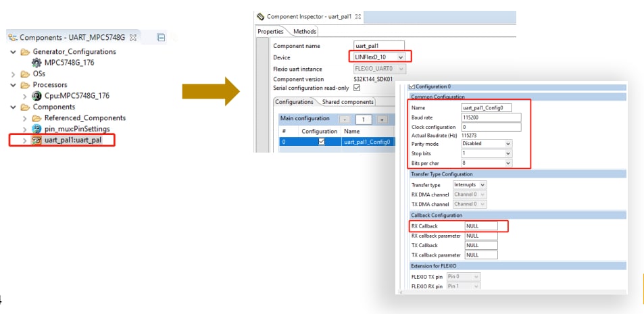The image size is (644, 314).
Task: Toggle Serial configuration read-only checkbox
Action: tap(357, 88)
